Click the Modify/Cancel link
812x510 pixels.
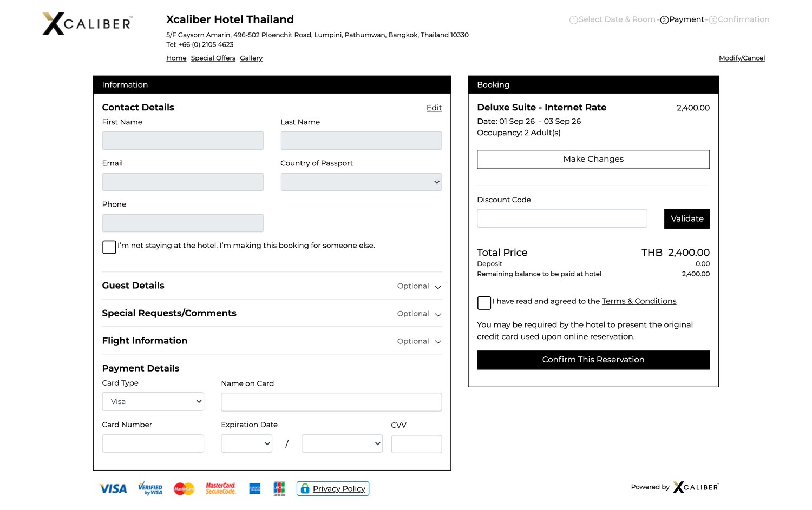click(x=742, y=58)
